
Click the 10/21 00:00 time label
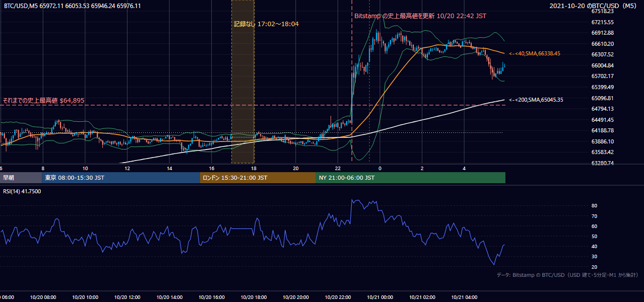click(x=380, y=297)
